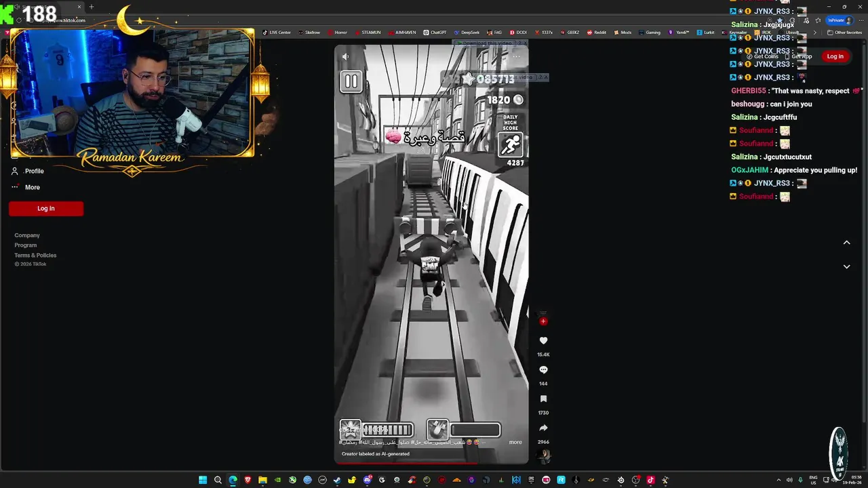Click the Get App link
Viewport: 868px width, 488px height.
pyautogui.click(x=799, y=56)
